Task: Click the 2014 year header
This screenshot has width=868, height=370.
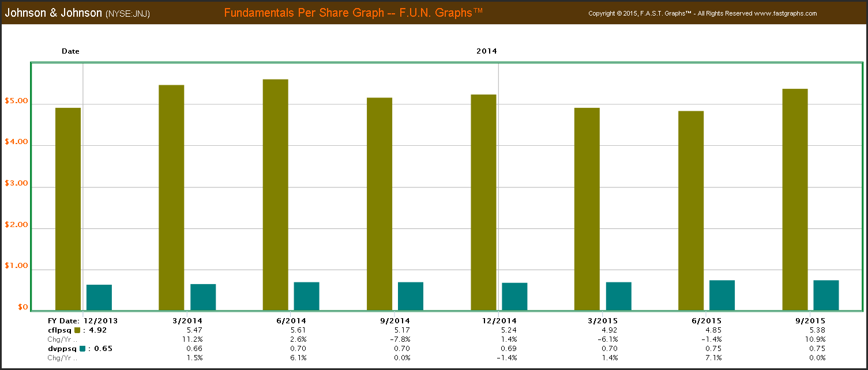Action: 487,51
